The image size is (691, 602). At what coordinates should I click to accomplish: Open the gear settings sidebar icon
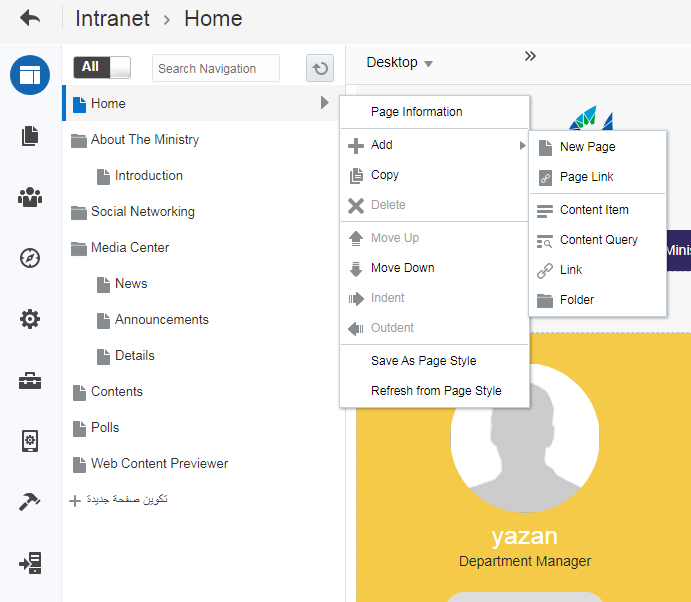30,319
